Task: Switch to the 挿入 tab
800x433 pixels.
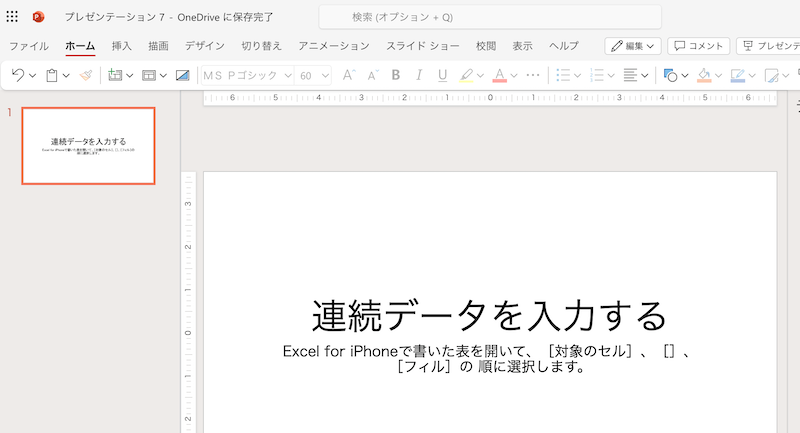Action: tap(122, 46)
